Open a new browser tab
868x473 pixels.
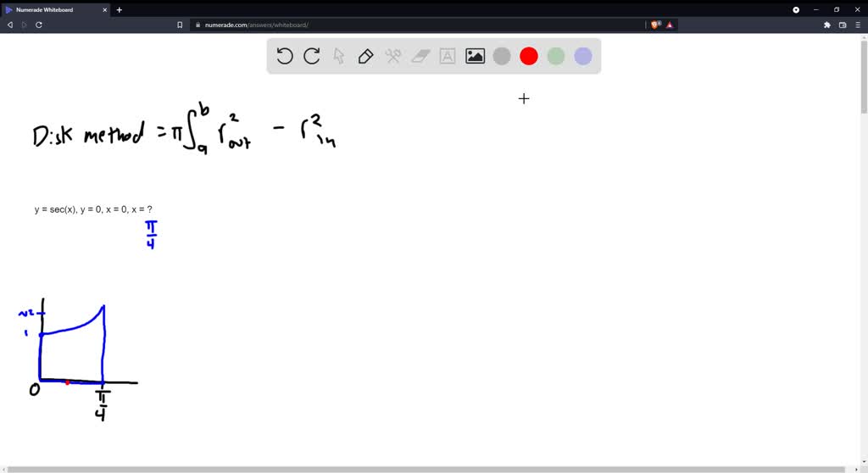coord(120,9)
